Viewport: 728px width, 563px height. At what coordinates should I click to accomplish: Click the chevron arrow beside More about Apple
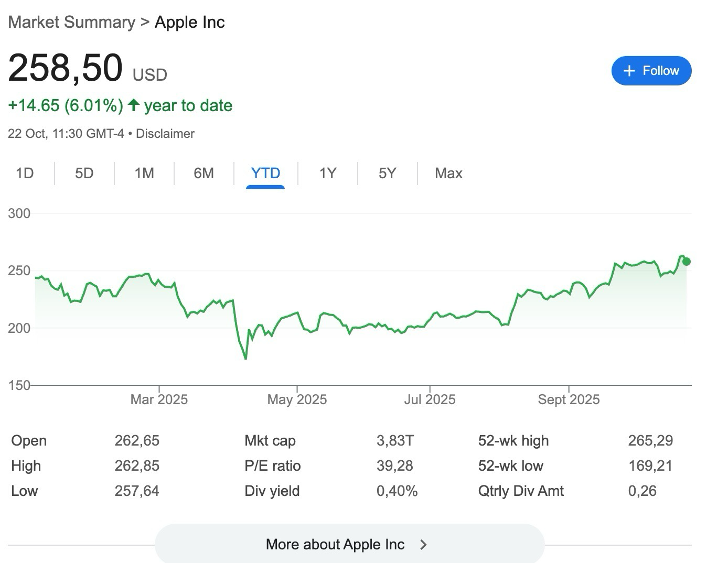423,545
